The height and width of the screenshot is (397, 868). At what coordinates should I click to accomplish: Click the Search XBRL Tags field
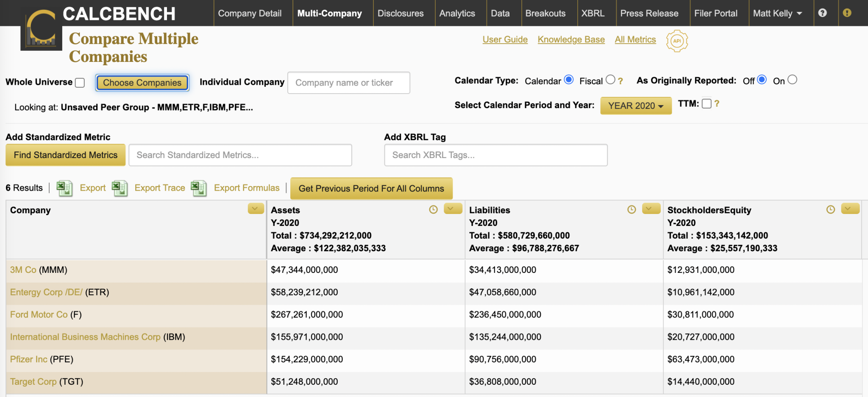click(495, 155)
